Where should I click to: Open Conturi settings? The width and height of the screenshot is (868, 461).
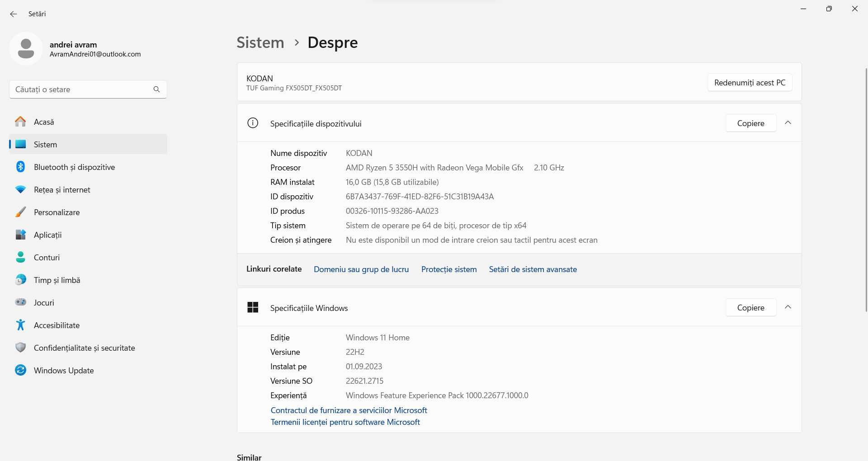tap(88, 257)
